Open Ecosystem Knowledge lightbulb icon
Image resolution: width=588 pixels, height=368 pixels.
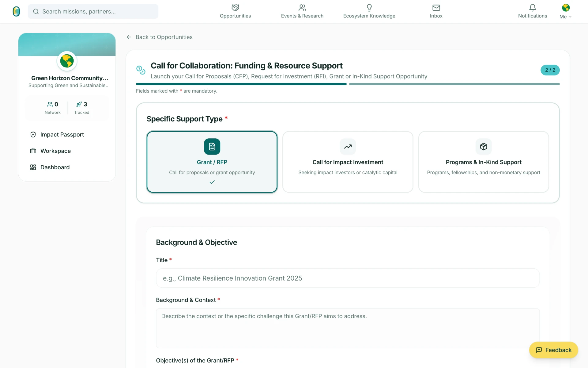click(369, 7)
